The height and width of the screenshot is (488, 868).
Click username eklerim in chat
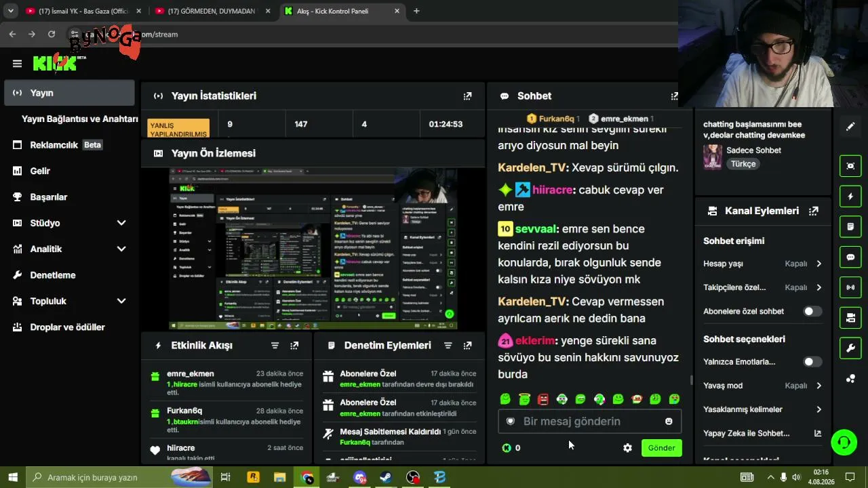(x=535, y=341)
